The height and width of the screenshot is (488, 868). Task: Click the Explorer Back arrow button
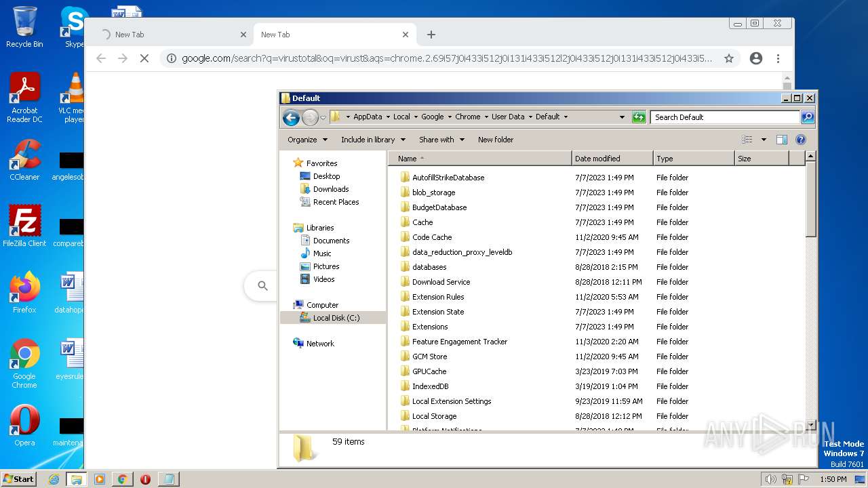point(291,117)
